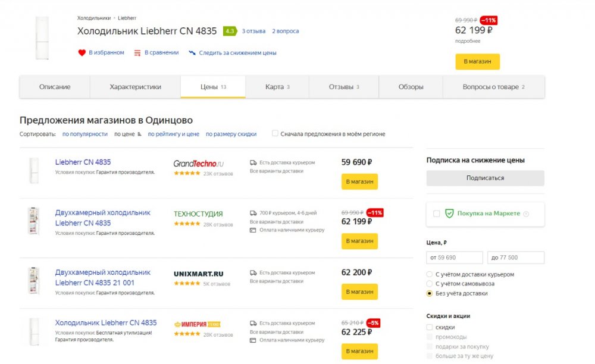The image size is (595, 364).
Task: Expand all delivery options for GrandTechno offer
Action: (276, 171)
